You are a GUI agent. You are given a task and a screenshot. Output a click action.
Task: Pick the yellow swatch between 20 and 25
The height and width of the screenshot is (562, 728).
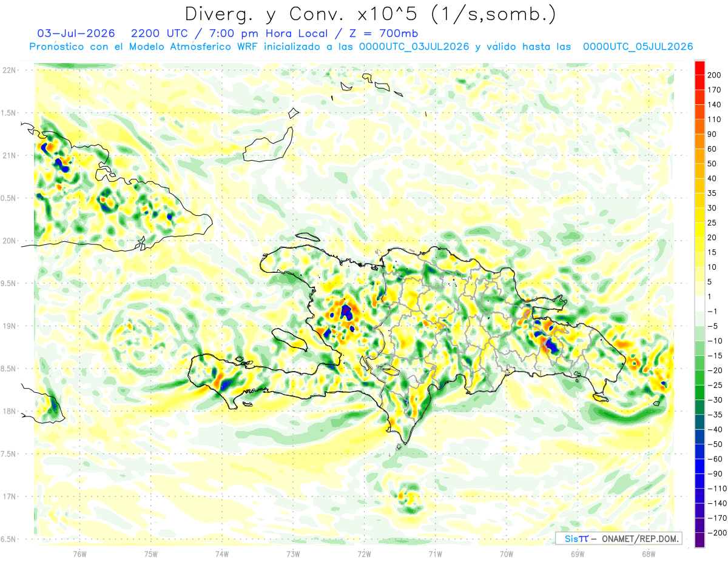pos(699,230)
